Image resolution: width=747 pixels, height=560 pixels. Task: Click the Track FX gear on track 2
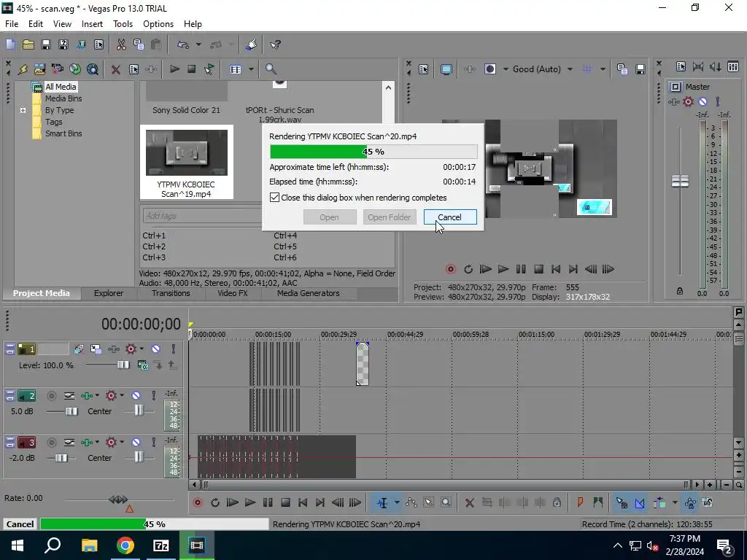pyautogui.click(x=111, y=396)
